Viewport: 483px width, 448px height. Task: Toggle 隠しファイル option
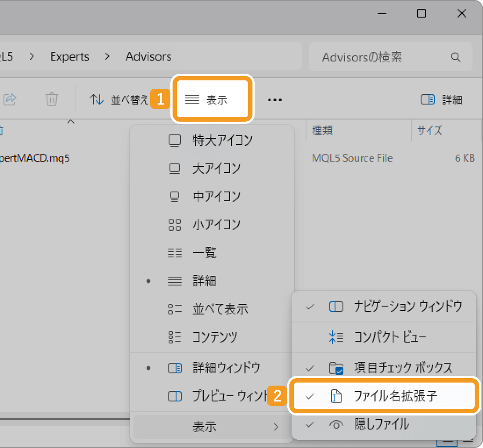[x=384, y=424]
